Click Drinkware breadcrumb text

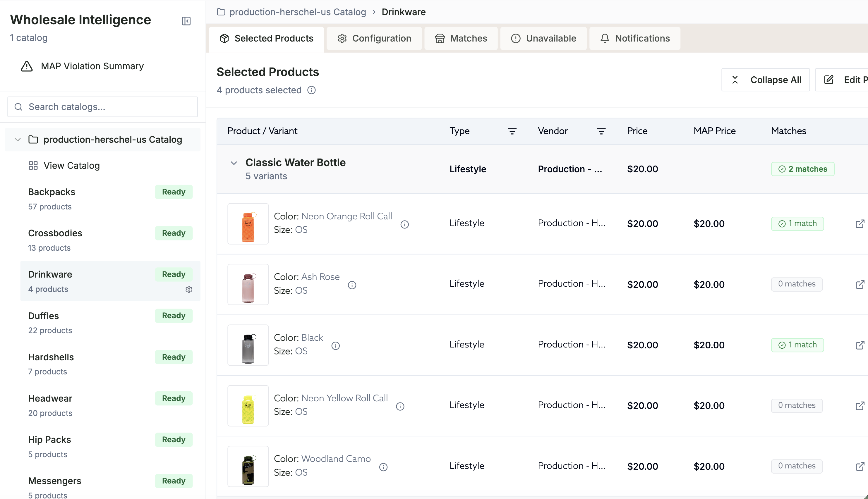pos(404,12)
